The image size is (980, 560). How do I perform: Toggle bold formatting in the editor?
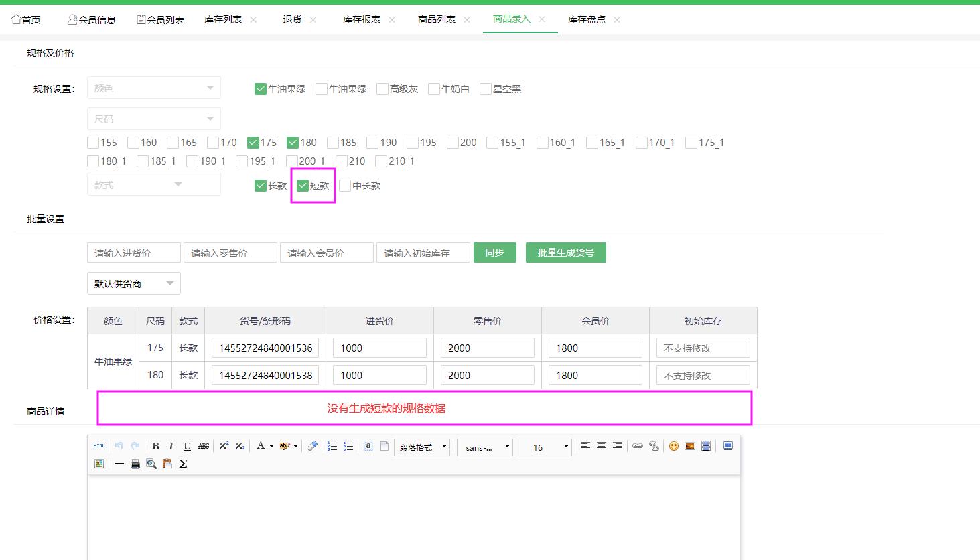155,447
